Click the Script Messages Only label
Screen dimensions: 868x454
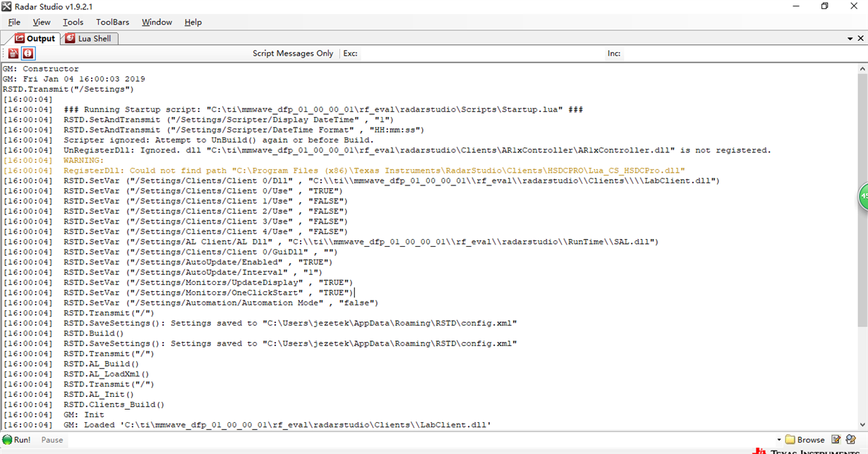293,54
